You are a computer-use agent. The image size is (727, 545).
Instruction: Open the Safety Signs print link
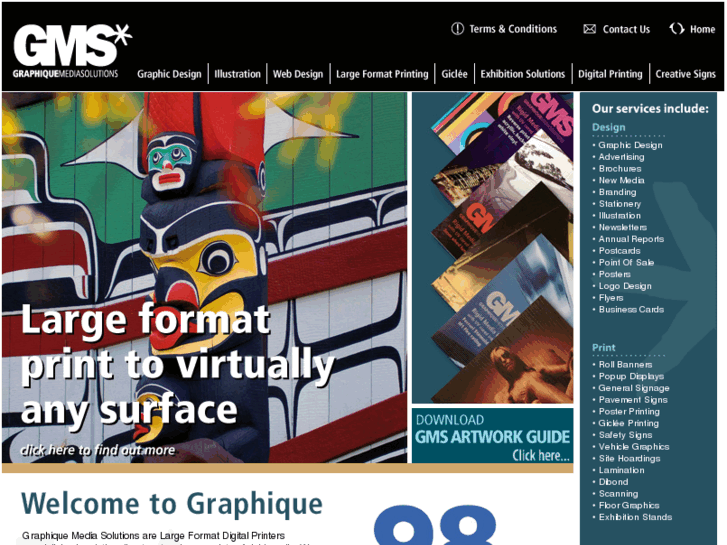click(625, 435)
